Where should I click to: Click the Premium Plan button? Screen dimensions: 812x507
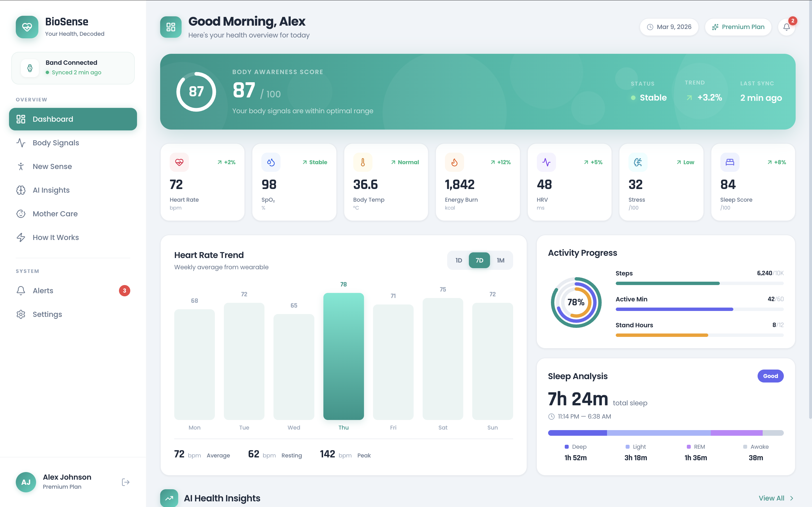[x=738, y=27]
